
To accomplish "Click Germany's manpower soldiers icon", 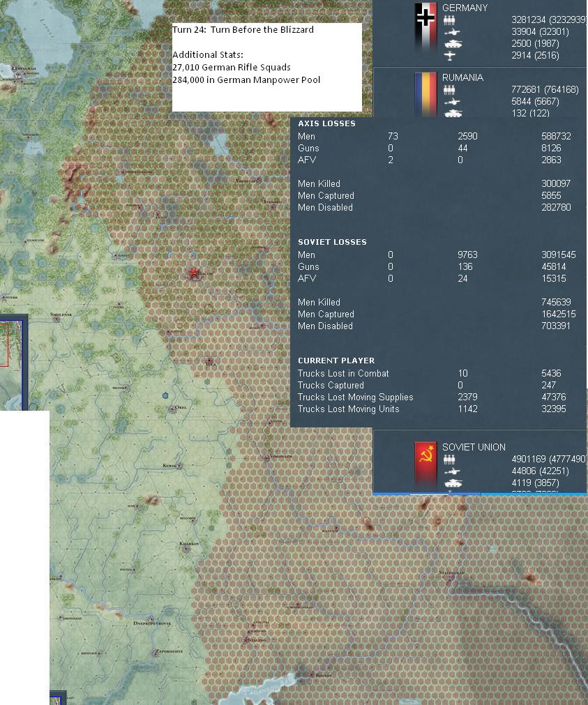I will tap(449, 20).
